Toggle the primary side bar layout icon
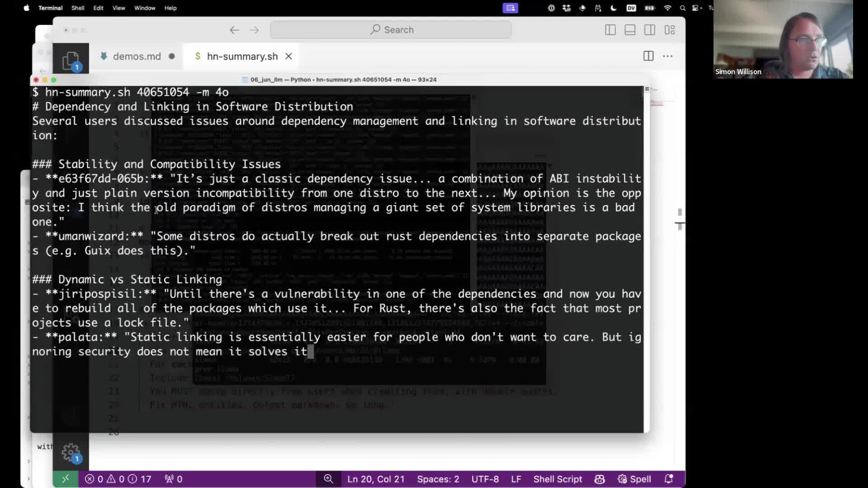This screenshot has width=868, height=488. pos(610,30)
